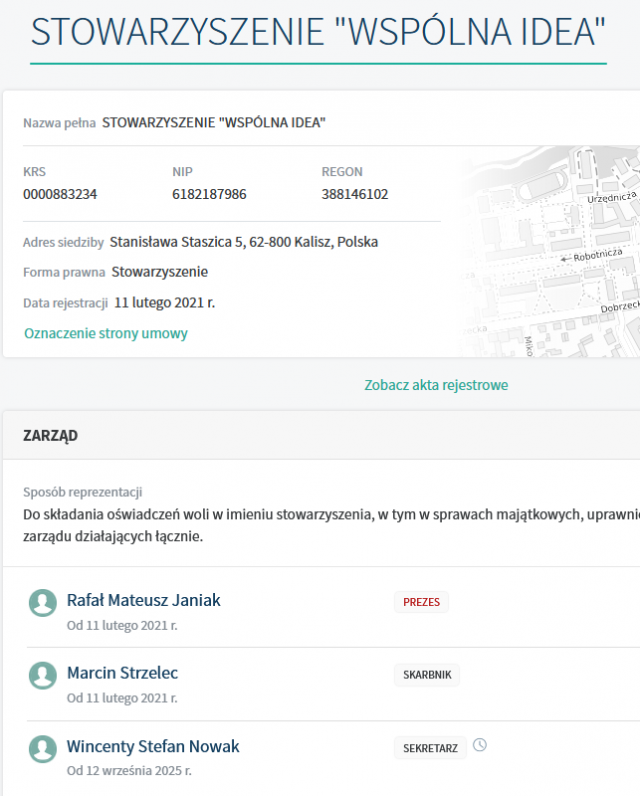Click the SEKRETARZ role badge
The image size is (640, 796).
[430, 748]
